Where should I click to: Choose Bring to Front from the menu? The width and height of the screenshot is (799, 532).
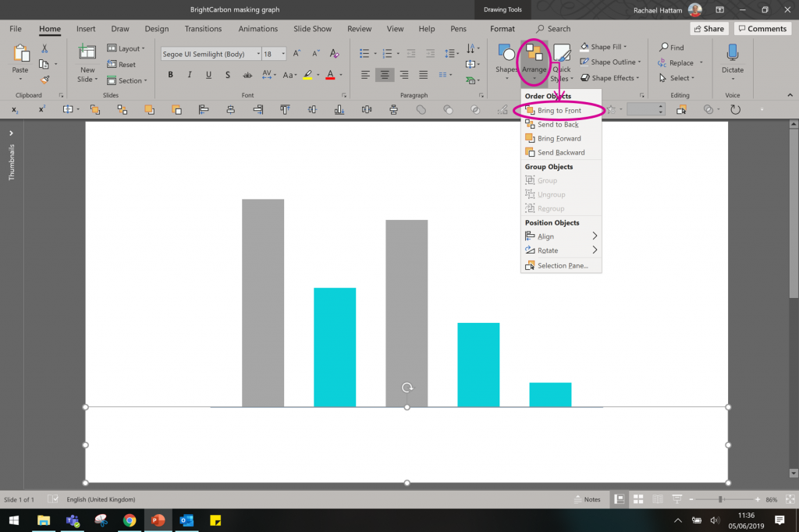[558, 110]
